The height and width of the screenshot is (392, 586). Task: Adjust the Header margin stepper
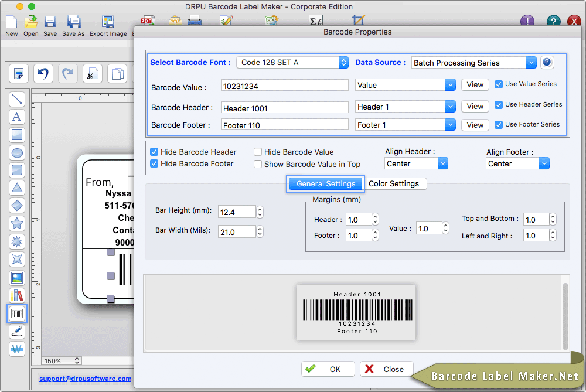coord(375,219)
